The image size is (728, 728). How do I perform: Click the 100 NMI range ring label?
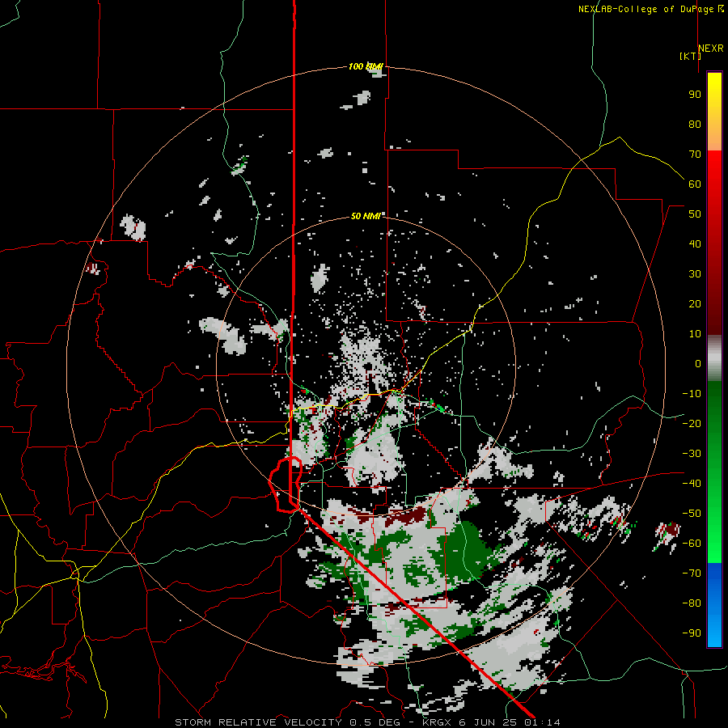[x=366, y=66]
